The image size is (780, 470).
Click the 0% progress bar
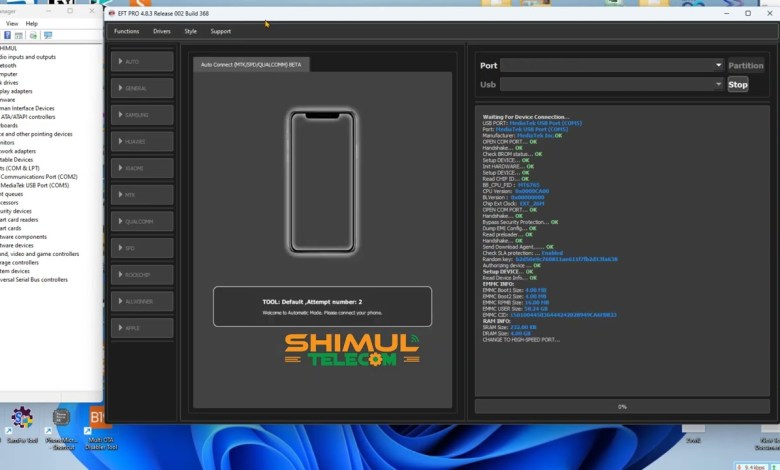(622, 406)
